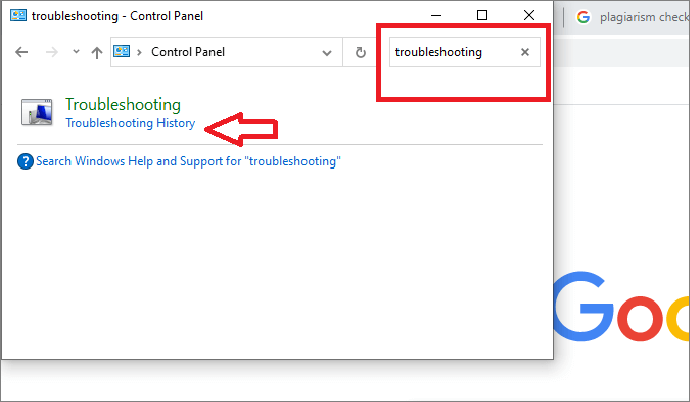Screen dimensions: 690x402
Task: Click Control Panel icon in address bar
Action: pyautogui.click(x=121, y=51)
